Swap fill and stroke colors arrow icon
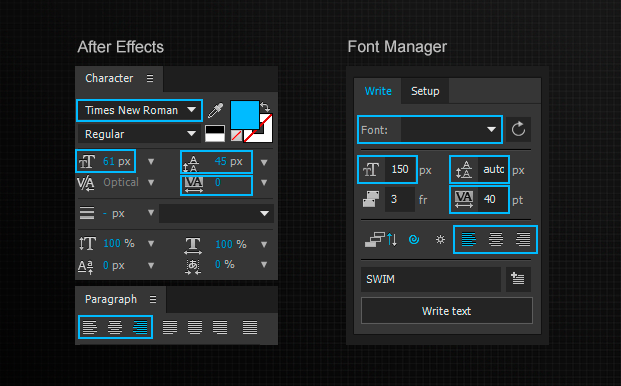 point(266,107)
